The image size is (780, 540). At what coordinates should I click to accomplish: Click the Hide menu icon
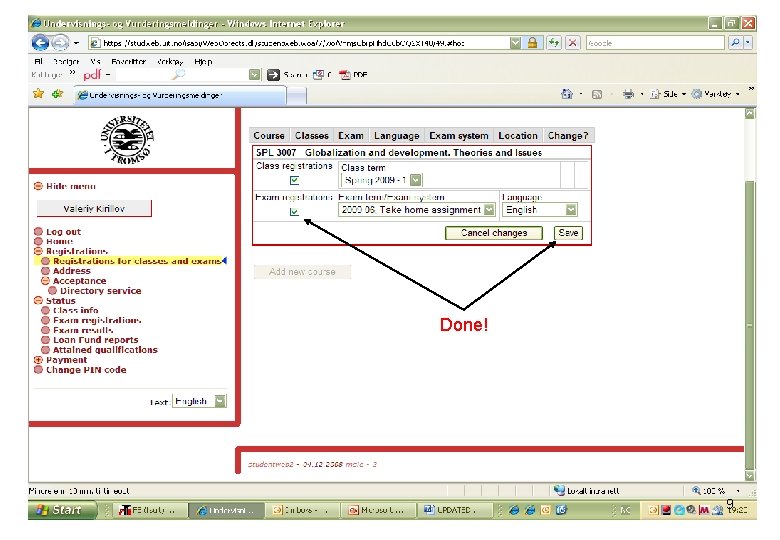pyautogui.click(x=38, y=186)
